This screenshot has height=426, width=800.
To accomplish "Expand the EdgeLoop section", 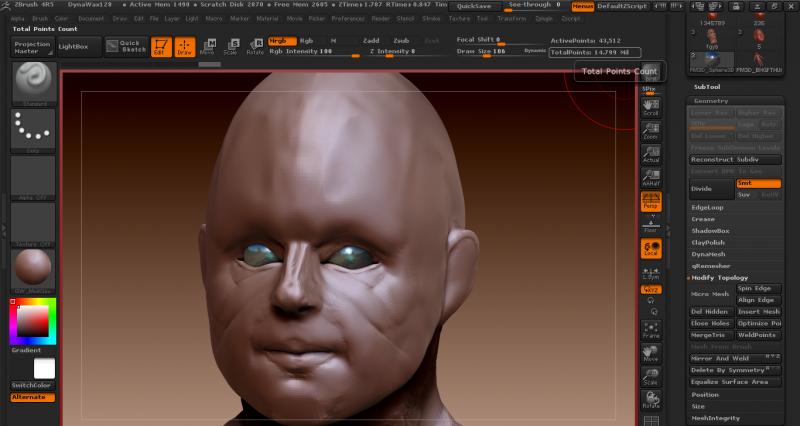I will (x=708, y=208).
